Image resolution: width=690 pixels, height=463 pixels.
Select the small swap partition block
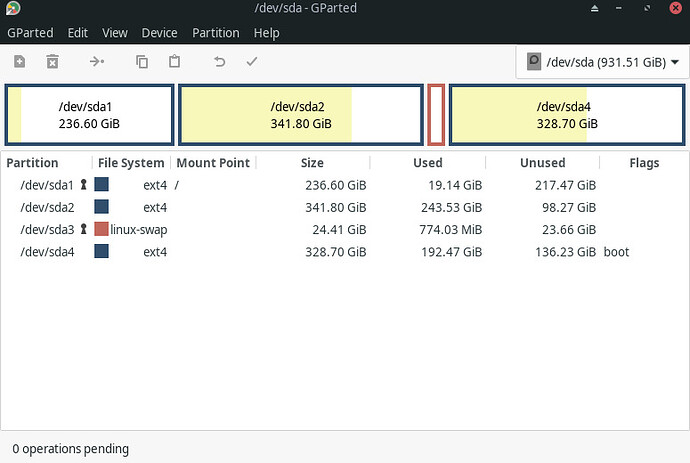pos(436,115)
